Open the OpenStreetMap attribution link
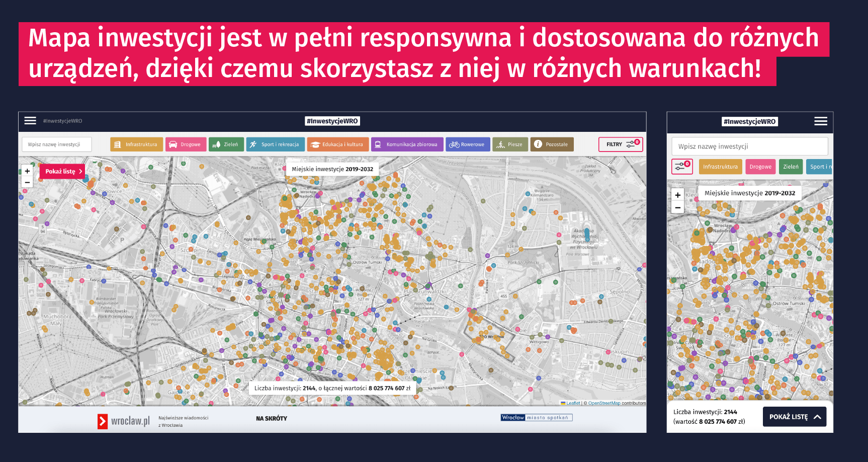The image size is (868, 462). tap(604, 403)
